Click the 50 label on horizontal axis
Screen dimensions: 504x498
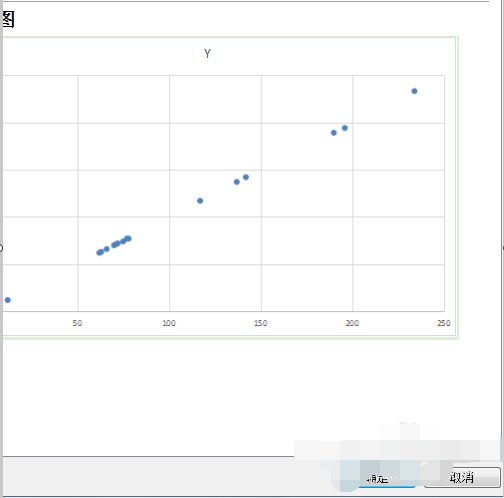pyautogui.click(x=77, y=323)
